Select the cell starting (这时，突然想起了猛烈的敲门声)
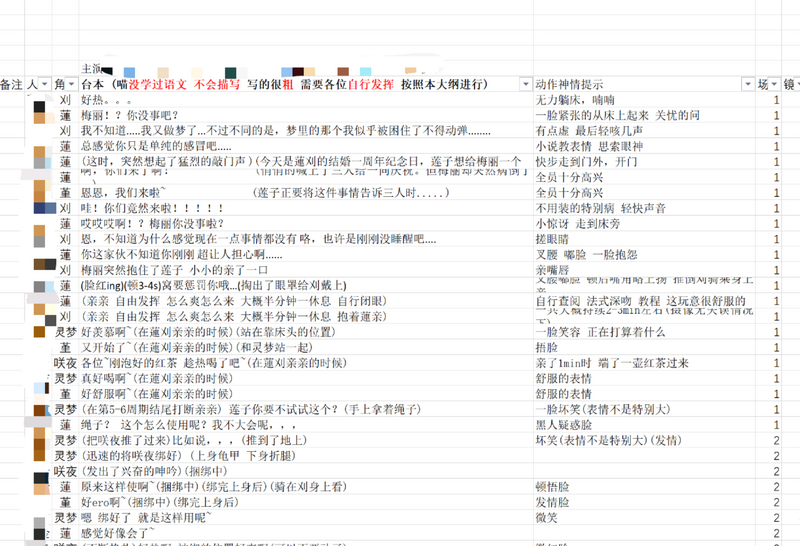Screen dimensions: 800x546 306,162
